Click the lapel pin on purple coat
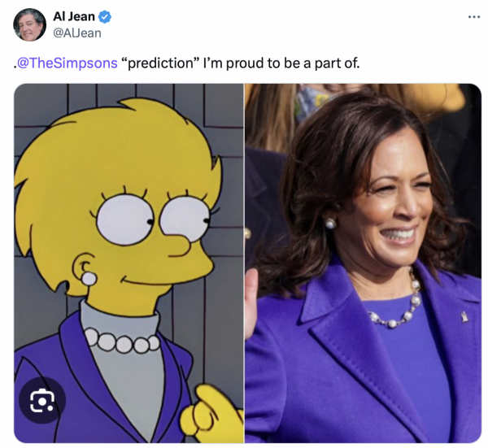Image resolution: width=488 pixels, height=448 pixels. coord(464,317)
